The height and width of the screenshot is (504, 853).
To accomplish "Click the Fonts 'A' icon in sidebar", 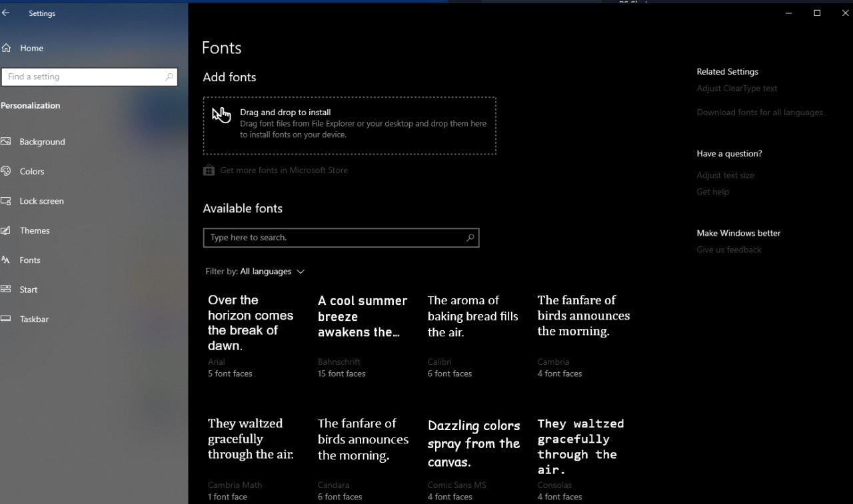I will [6, 260].
